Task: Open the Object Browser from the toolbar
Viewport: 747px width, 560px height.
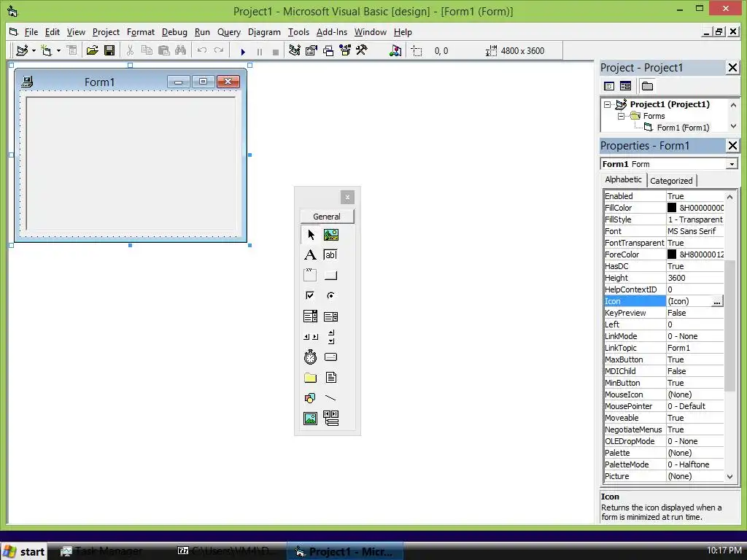Action: pyautogui.click(x=345, y=50)
